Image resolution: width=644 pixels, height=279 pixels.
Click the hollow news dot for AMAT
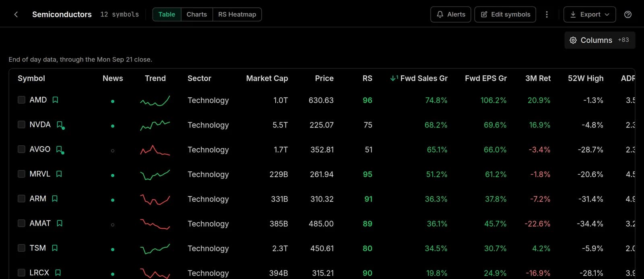(x=113, y=225)
